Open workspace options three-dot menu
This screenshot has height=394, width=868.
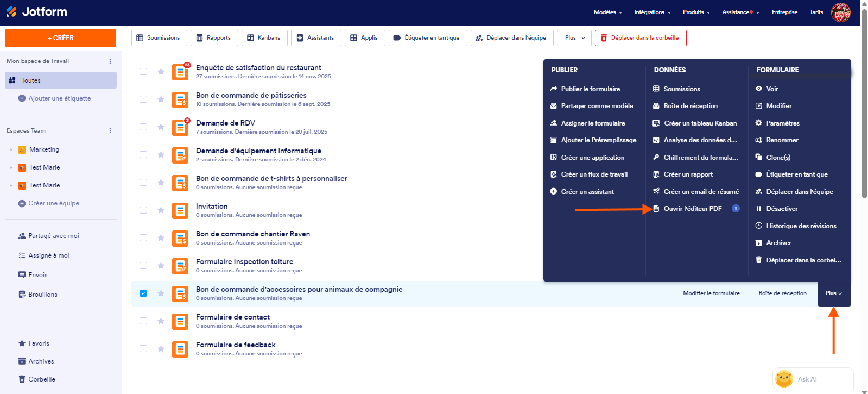[110, 61]
